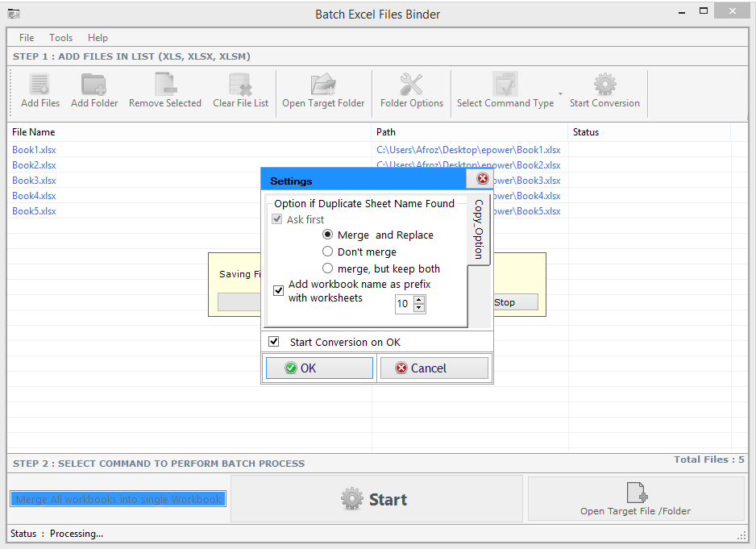Click the Start Conversion gear icon
Viewport: 756px width, 549px height.
click(x=604, y=85)
